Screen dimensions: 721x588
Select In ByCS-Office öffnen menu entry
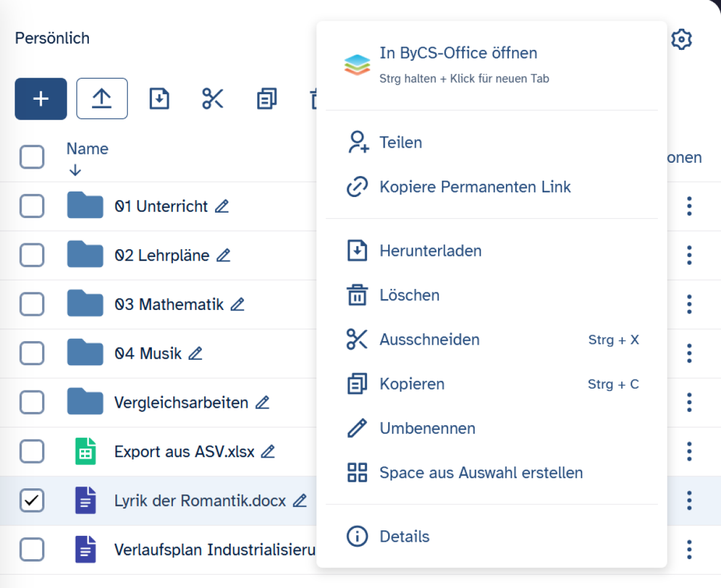tap(458, 53)
